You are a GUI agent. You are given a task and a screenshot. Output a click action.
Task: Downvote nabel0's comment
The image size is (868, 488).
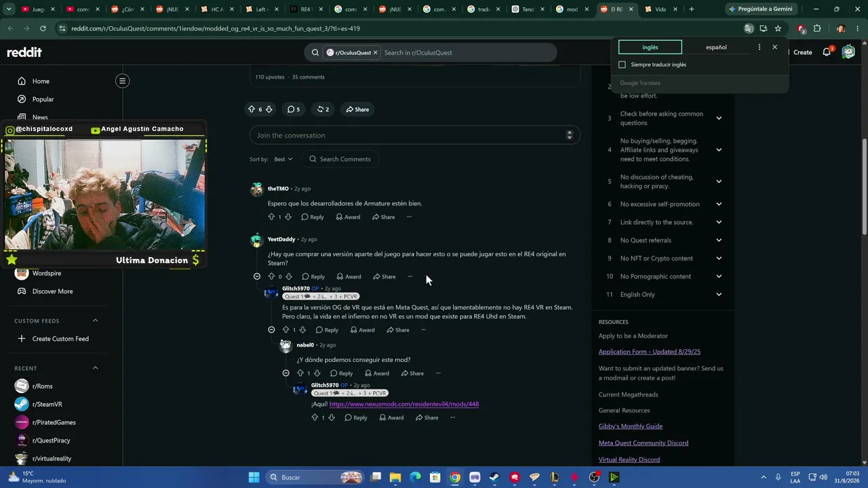317,373
